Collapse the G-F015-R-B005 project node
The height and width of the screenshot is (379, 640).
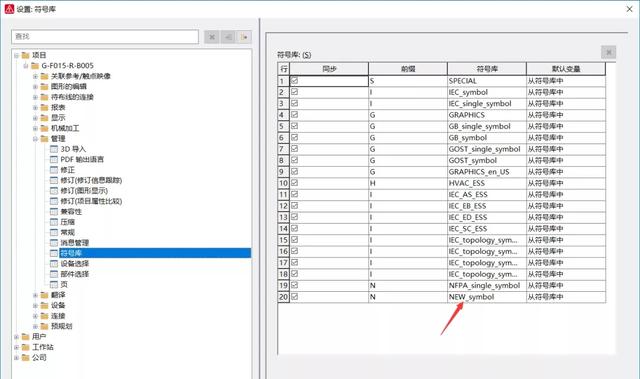pyautogui.click(x=26, y=66)
